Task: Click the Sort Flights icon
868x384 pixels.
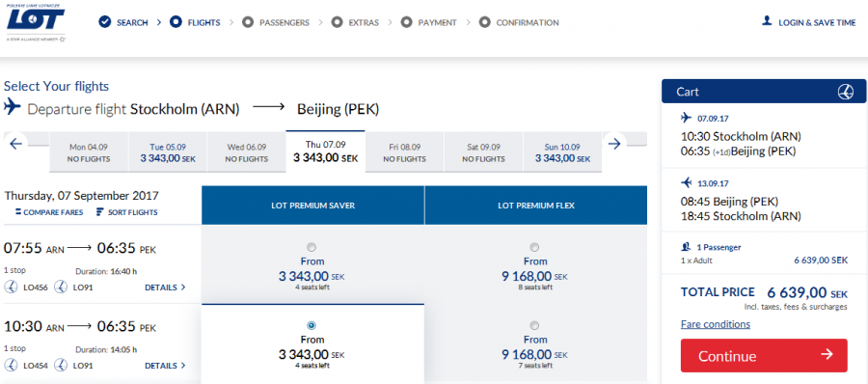Action: (x=100, y=212)
